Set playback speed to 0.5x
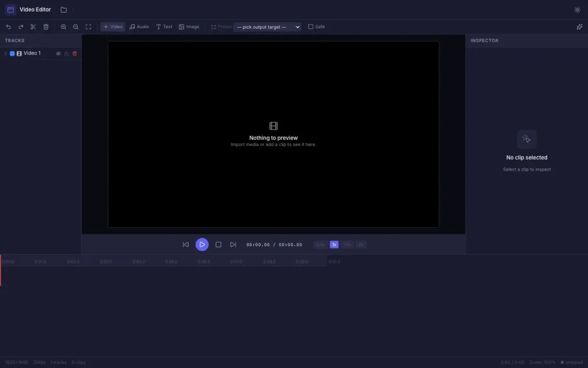The height and width of the screenshot is (368, 588). [x=320, y=244]
